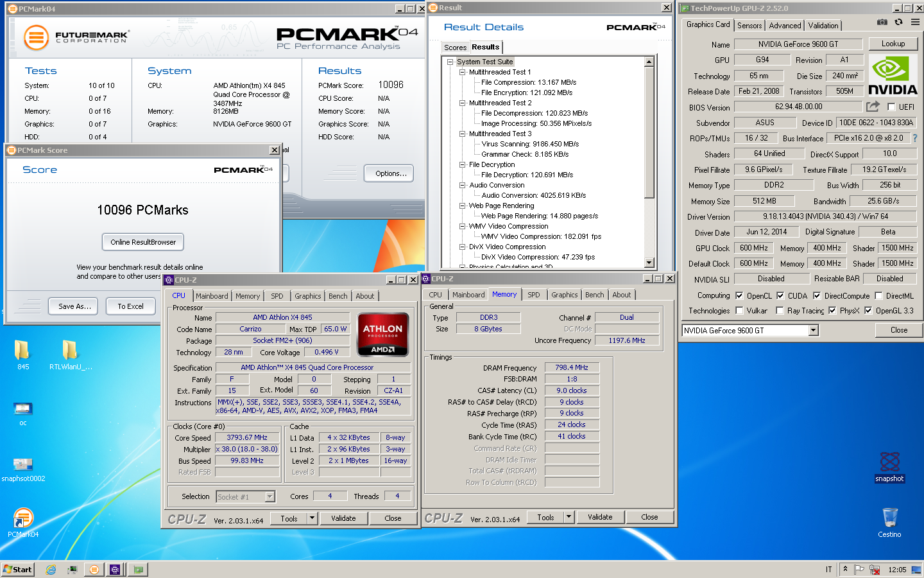Collapse Multithreaded Test 2 node
The height and width of the screenshot is (578, 924).
pyautogui.click(x=462, y=103)
